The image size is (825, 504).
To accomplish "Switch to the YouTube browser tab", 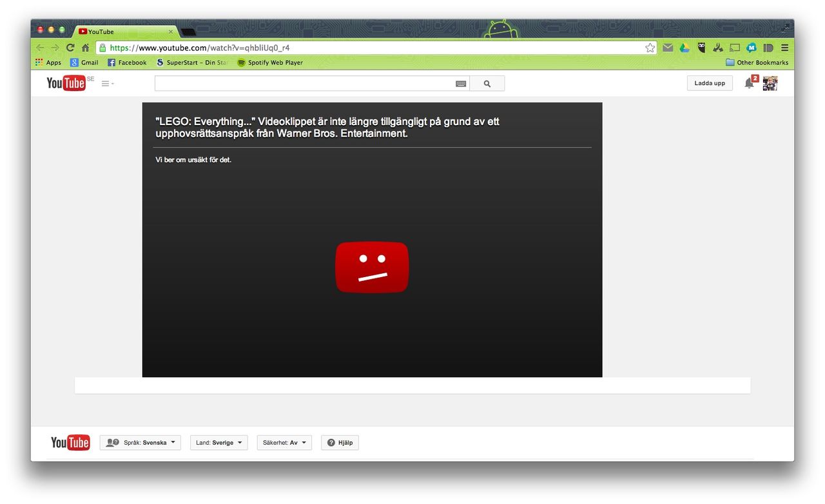I will tap(122, 32).
